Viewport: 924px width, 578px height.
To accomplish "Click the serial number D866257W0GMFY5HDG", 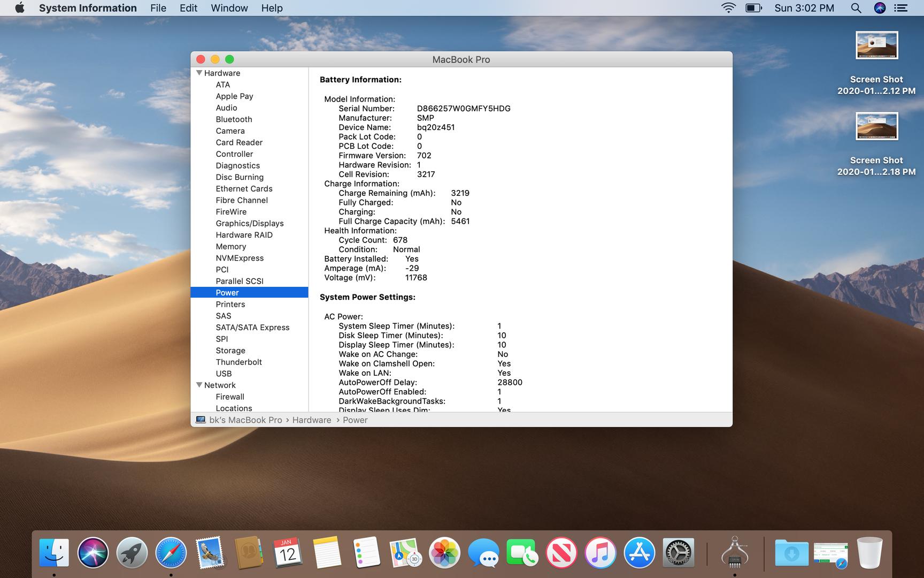I will 464,109.
